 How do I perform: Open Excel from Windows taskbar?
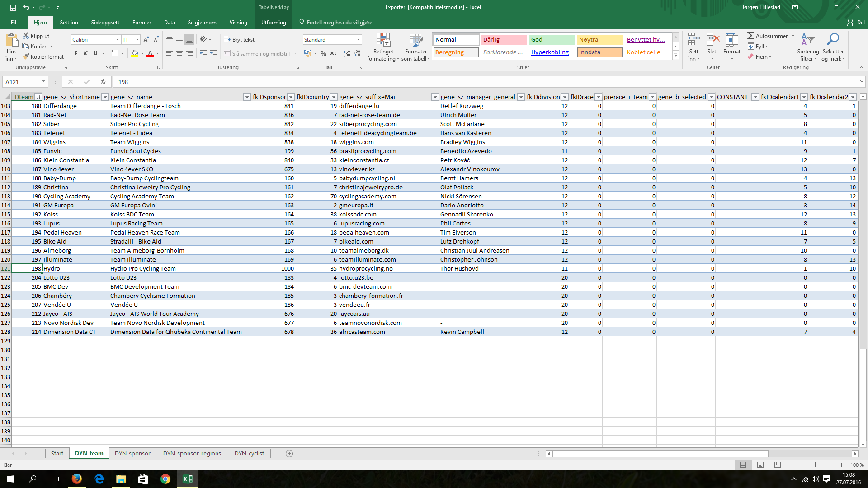[x=187, y=479]
